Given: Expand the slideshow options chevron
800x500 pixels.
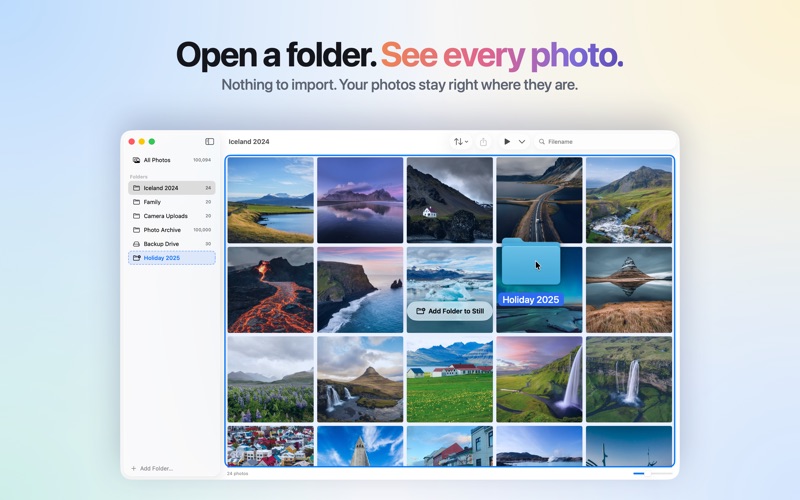Looking at the screenshot, I should (x=522, y=141).
